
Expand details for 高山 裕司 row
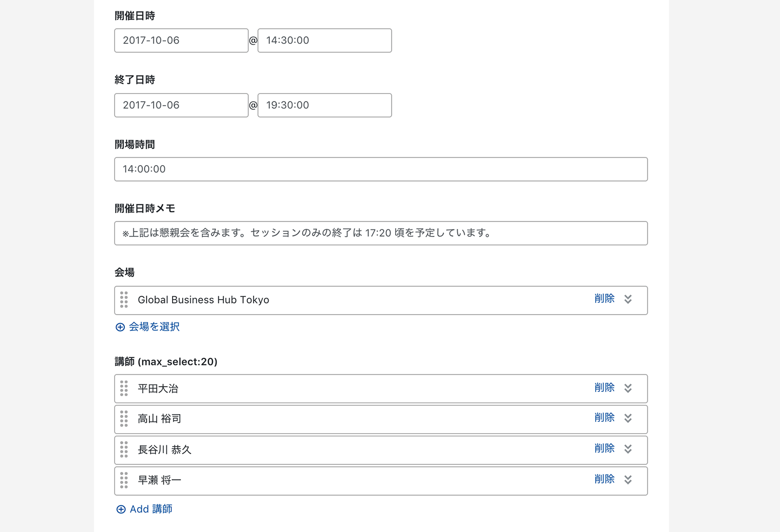[x=628, y=418]
